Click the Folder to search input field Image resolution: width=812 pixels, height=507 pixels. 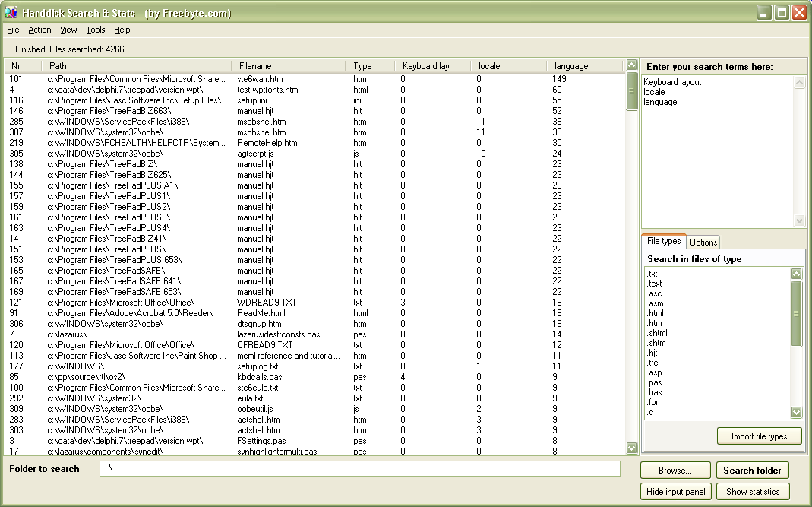[x=359, y=469]
